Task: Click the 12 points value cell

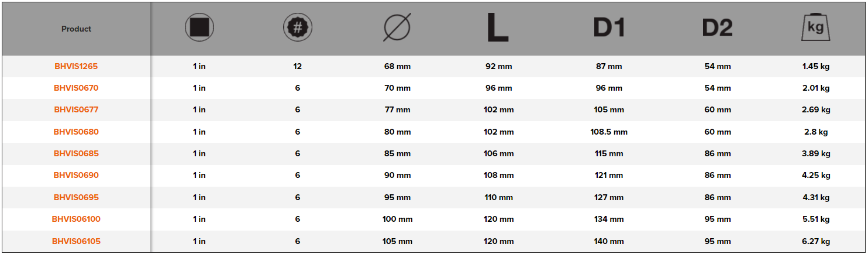Action: 298,66
